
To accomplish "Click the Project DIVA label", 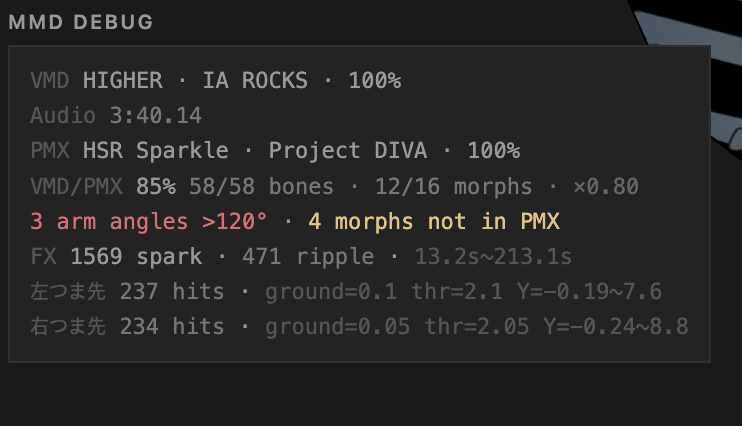I will pyautogui.click(x=347, y=151).
